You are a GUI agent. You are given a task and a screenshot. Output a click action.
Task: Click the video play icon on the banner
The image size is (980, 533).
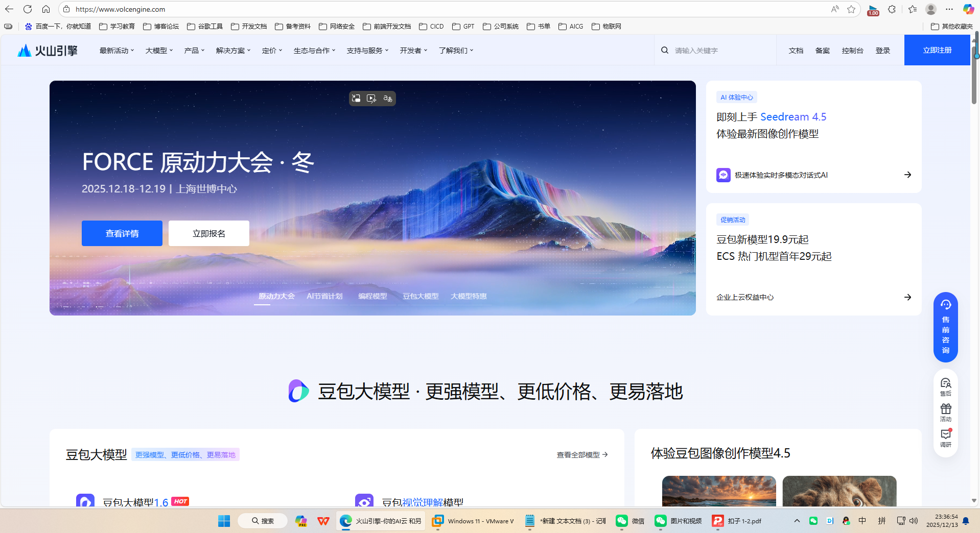tap(371, 98)
